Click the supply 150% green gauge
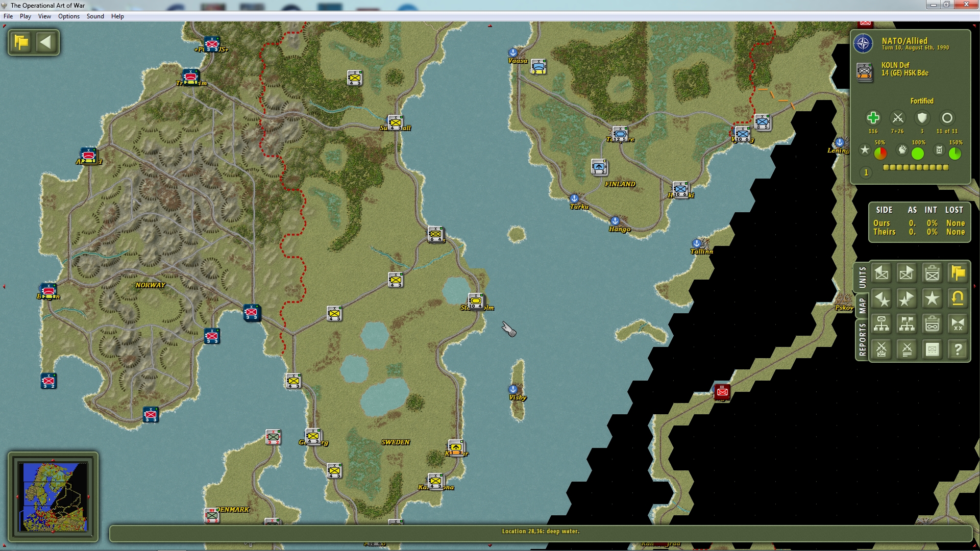Screen dimensions: 980x551 tap(955, 153)
